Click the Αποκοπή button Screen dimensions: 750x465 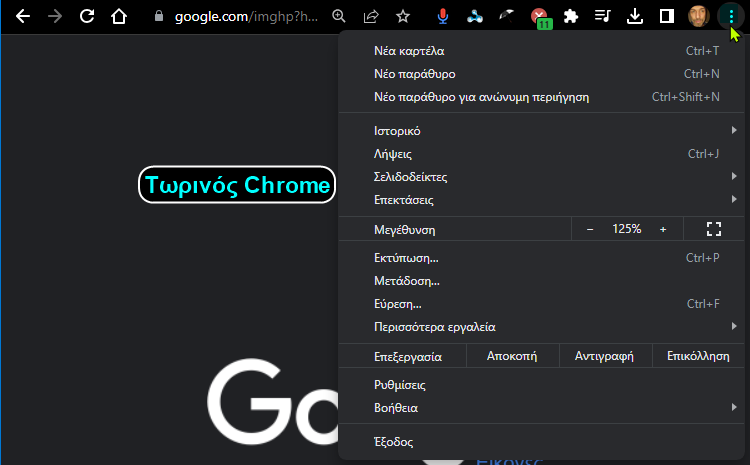(x=512, y=356)
